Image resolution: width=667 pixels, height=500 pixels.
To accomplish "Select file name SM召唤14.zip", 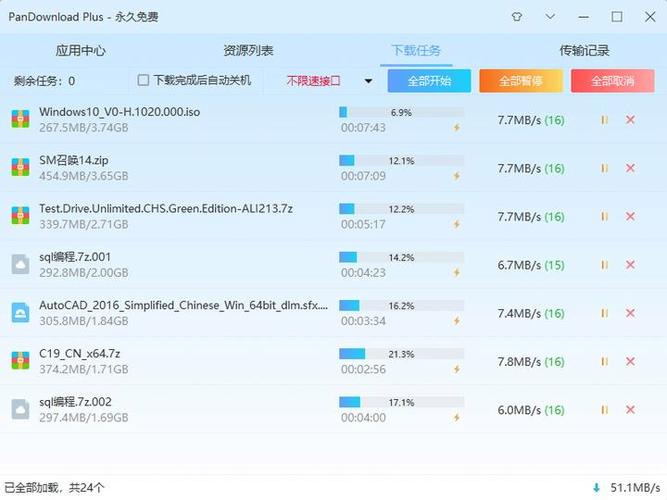I will [74, 160].
